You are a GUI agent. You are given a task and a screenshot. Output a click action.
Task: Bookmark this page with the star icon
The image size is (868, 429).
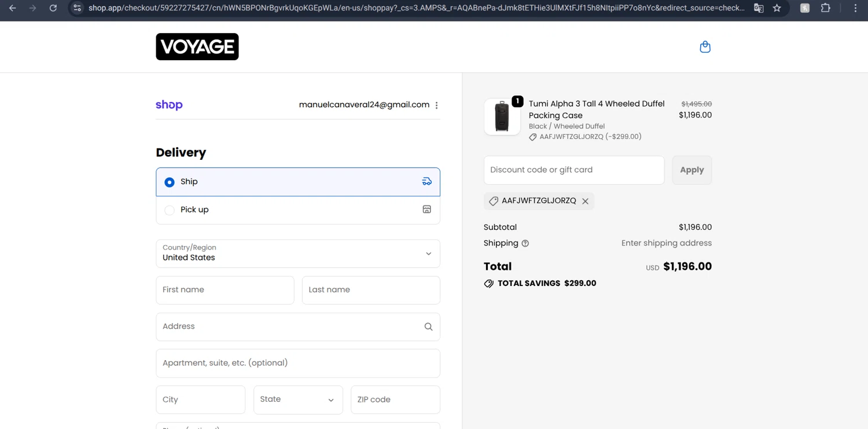tap(777, 8)
